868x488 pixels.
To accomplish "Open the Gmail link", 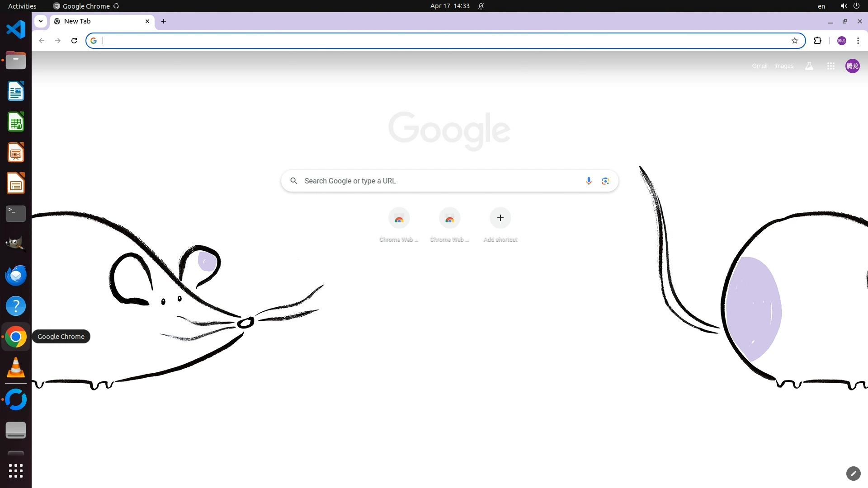I will click(x=759, y=66).
